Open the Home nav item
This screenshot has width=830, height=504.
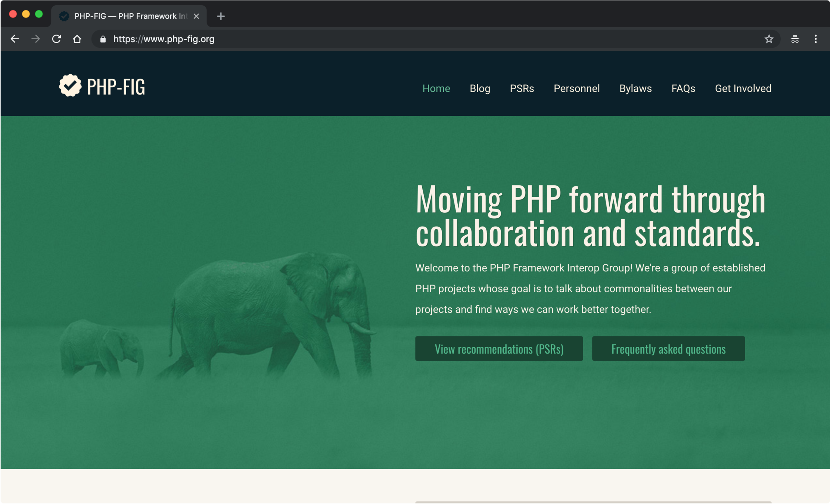click(x=436, y=88)
